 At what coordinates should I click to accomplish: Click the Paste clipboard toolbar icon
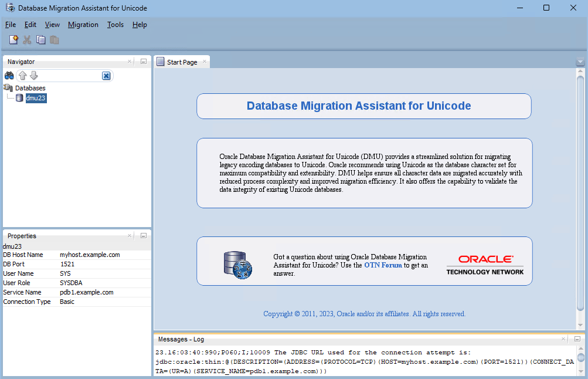pos(55,40)
